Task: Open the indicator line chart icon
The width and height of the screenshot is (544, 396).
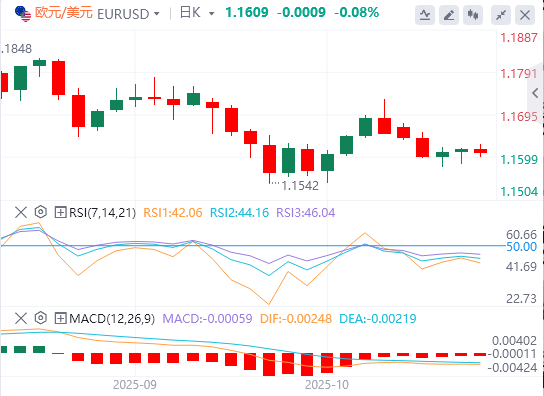Action: pos(425,15)
